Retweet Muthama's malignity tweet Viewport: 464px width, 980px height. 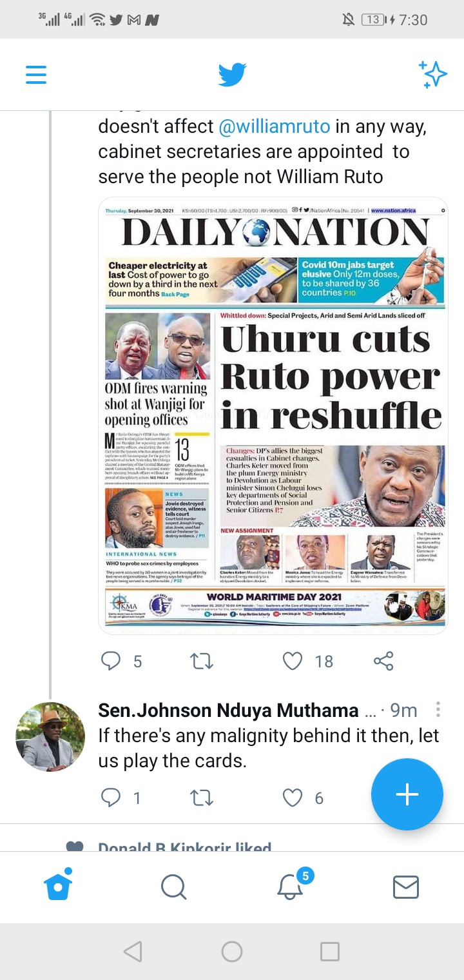[202, 798]
